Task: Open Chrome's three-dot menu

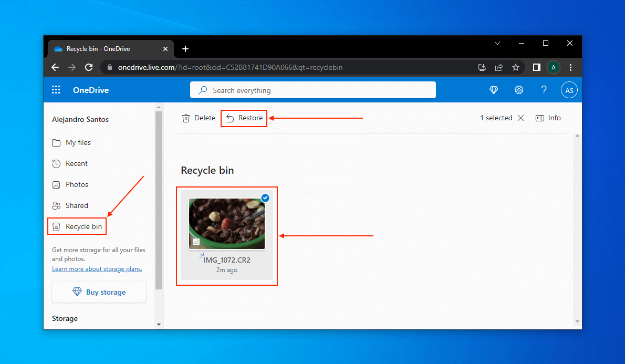Action: coord(571,67)
